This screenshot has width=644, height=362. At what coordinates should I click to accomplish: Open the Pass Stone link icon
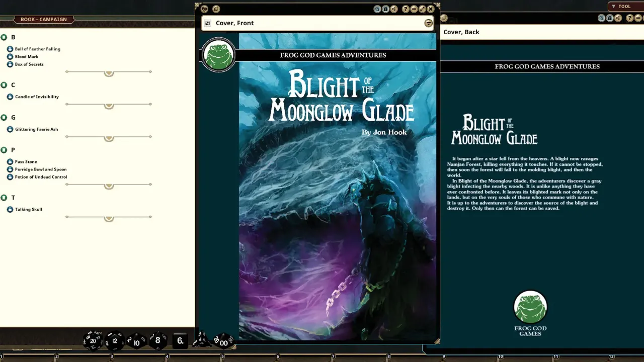pos(10,162)
